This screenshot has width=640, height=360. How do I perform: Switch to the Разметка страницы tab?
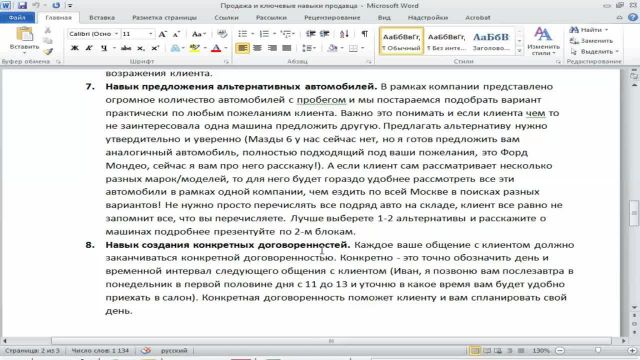click(x=164, y=18)
